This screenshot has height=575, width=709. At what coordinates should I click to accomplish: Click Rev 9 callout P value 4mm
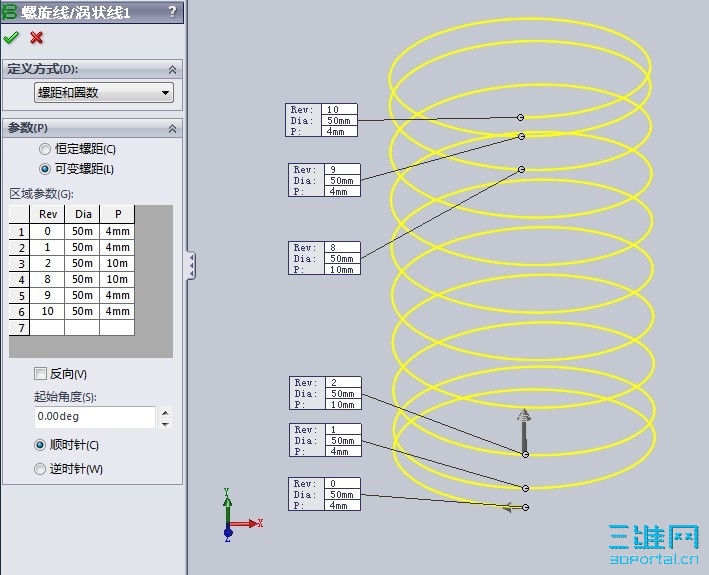[x=342, y=192]
